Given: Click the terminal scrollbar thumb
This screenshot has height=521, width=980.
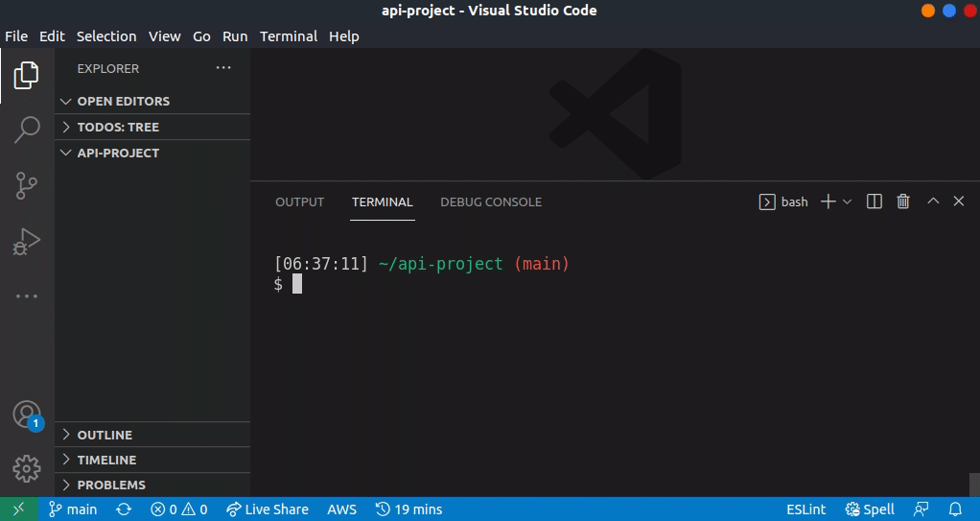Looking at the screenshot, I should click(x=974, y=485).
